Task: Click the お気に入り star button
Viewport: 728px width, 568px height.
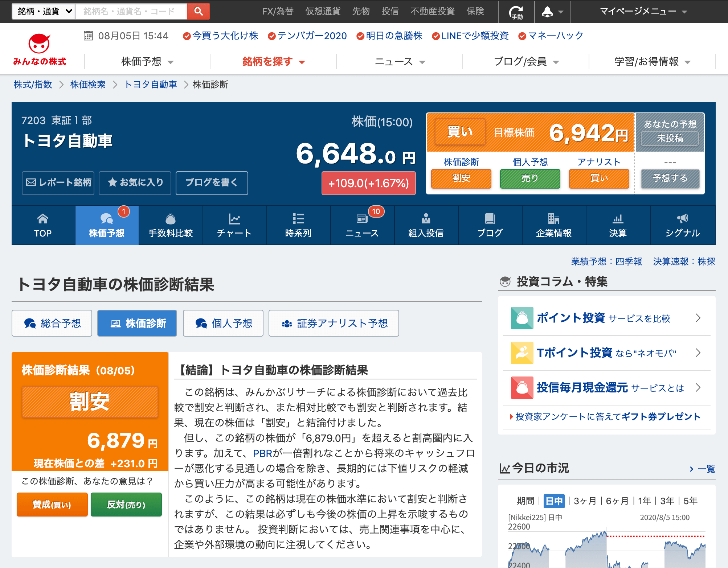Action: (x=135, y=182)
